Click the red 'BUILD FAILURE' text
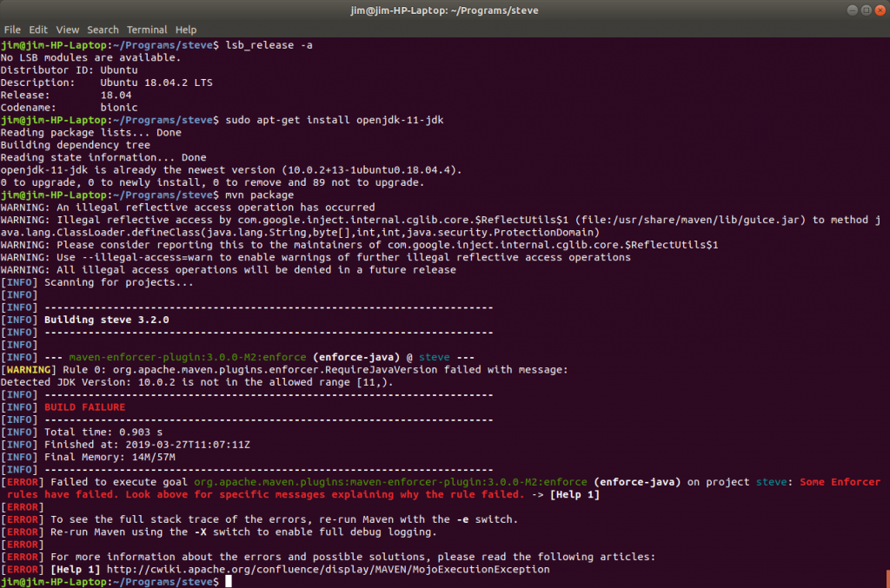 pyautogui.click(x=84, y=407)
